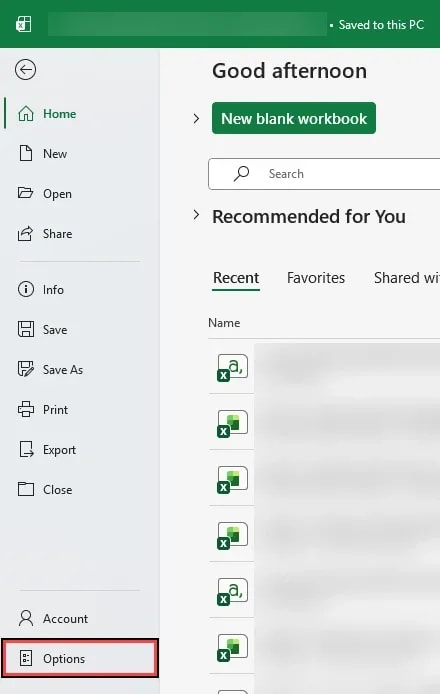The height and width of the screenshot is (694, 440).
Task: Switch to the Favorites tab
Action: [316, 278]
